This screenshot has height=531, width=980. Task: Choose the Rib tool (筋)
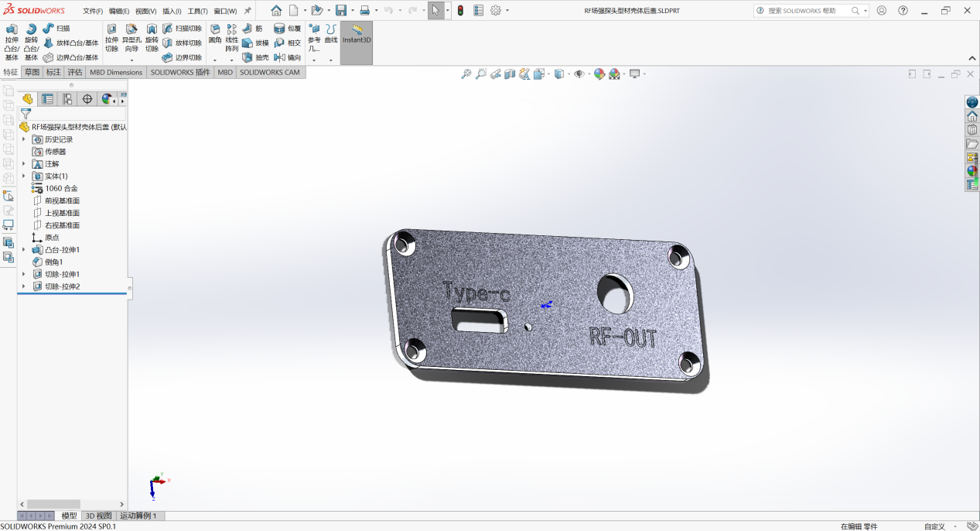coord(253,28)
